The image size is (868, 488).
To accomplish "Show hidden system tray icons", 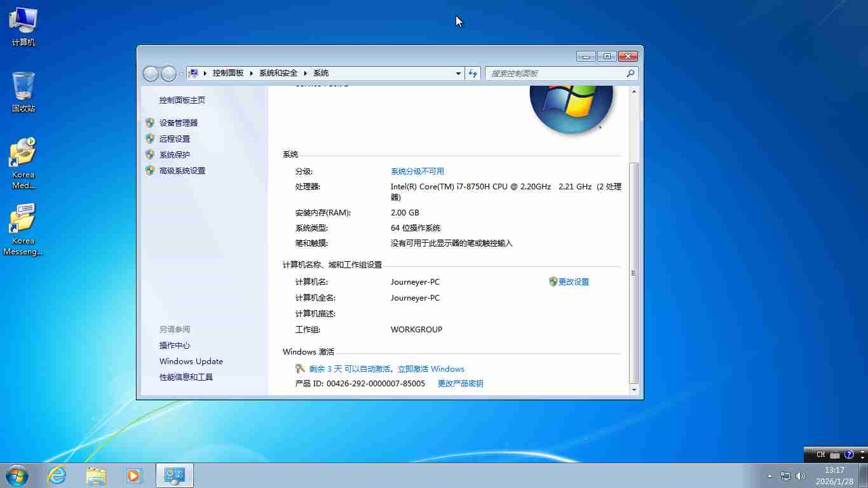I will click(770, 476).
